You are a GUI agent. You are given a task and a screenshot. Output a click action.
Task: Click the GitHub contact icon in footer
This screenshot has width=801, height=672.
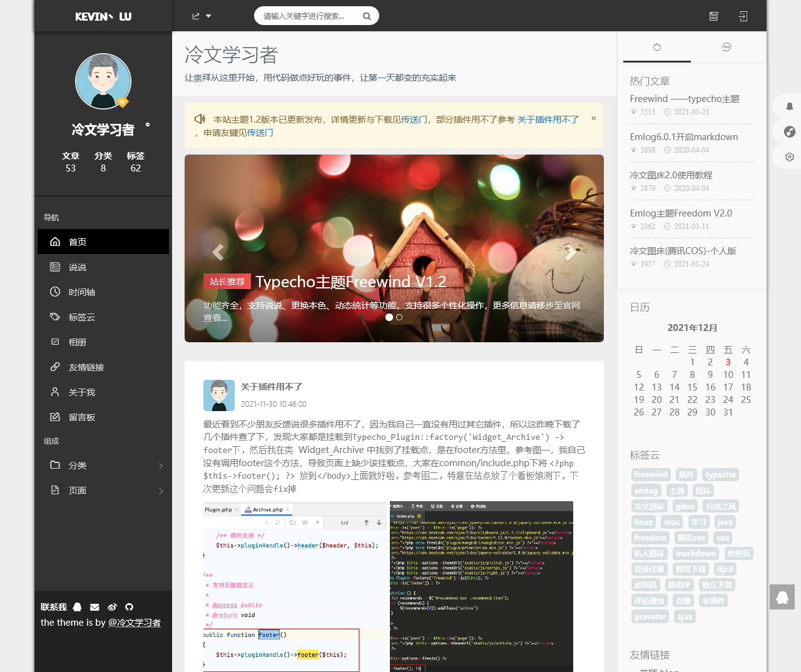pyautogui.click(x=129, y=607)
